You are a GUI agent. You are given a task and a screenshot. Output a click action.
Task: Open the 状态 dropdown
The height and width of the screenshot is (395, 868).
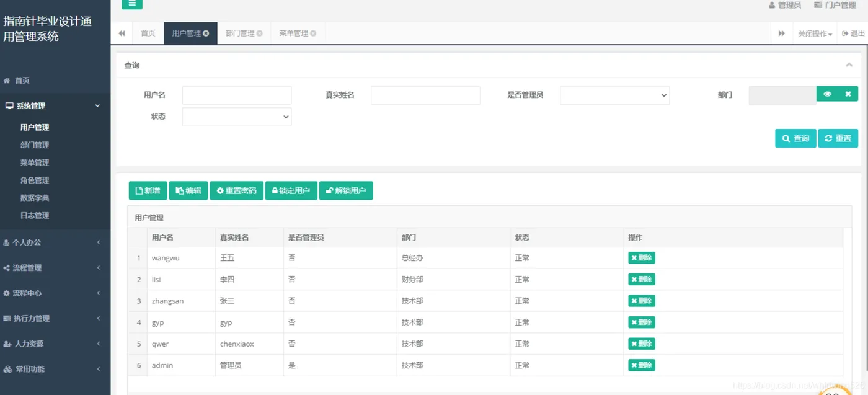(x=237, y=117)
